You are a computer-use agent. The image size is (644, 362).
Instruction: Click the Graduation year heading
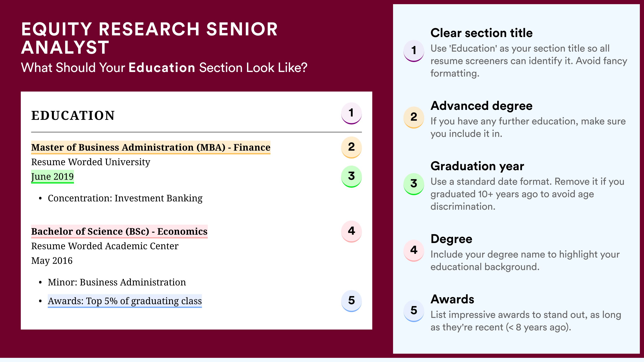pyautogui.click(x=477, y=166)
